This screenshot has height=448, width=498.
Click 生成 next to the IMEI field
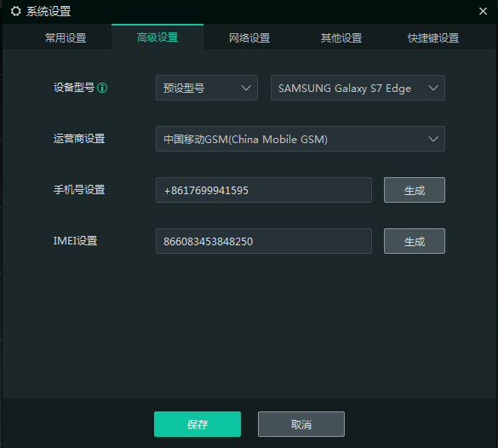coord(415,241)
